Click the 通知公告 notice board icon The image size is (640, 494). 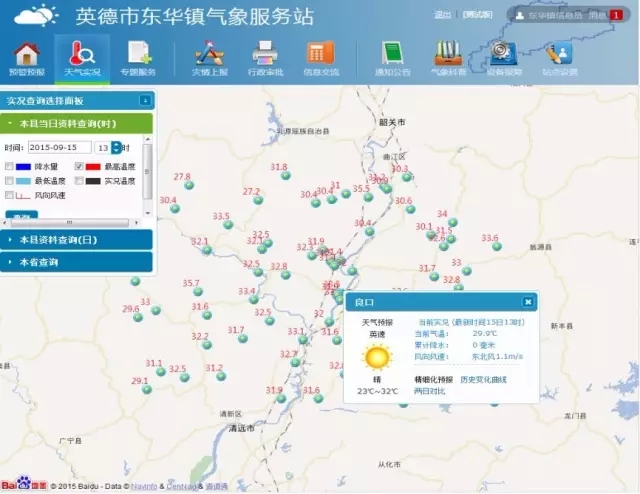(391, 56)
